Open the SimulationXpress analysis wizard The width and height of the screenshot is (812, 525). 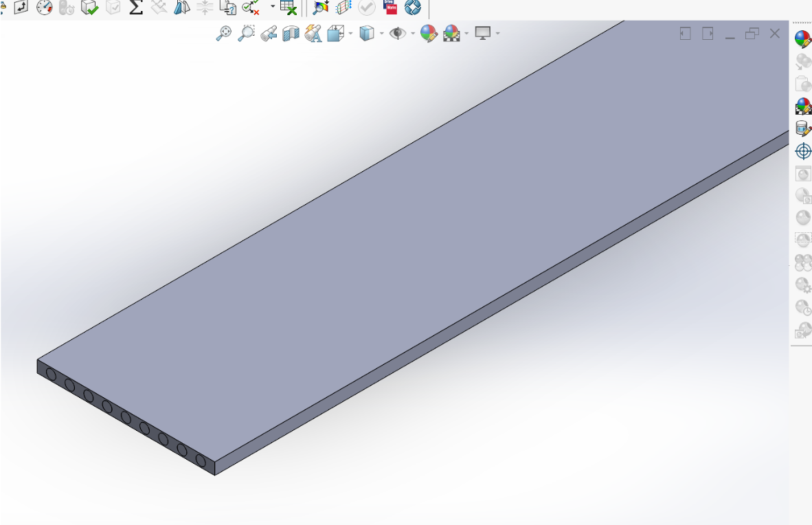click(321, 8)
